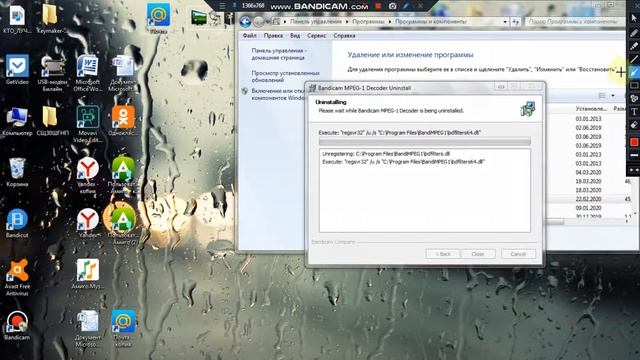Click Close in the uninstall dialog

[x=478, y=254]
